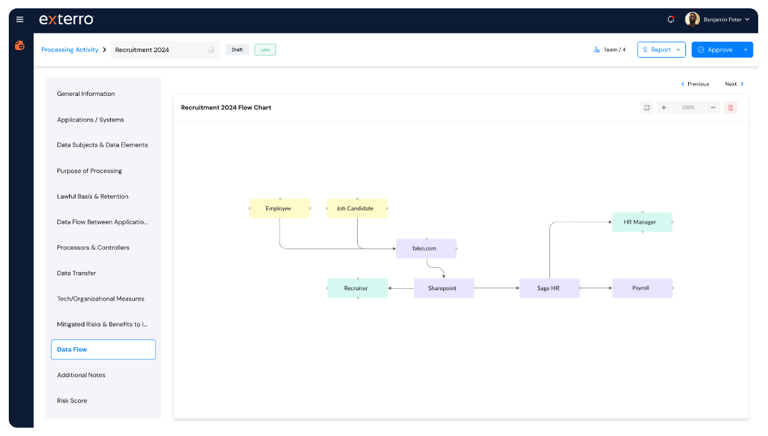
Task: Click the Exterro logo
Action: tap(66, 19)
